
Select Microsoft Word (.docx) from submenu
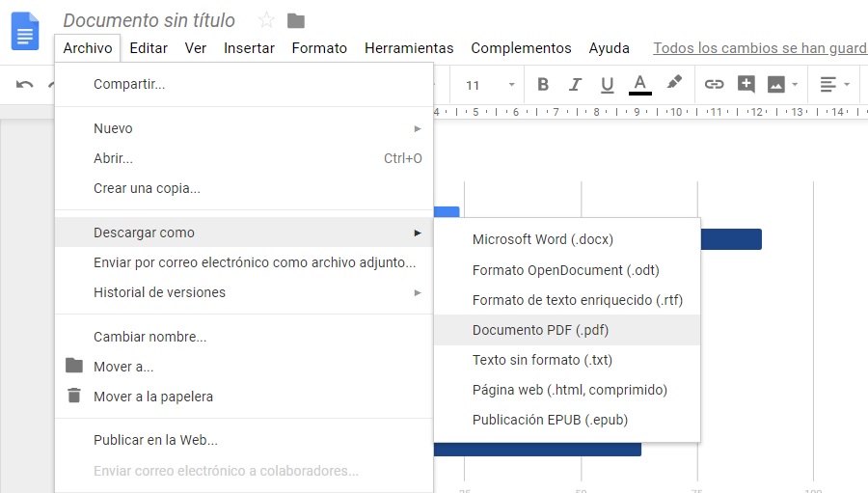pos(542,239)
